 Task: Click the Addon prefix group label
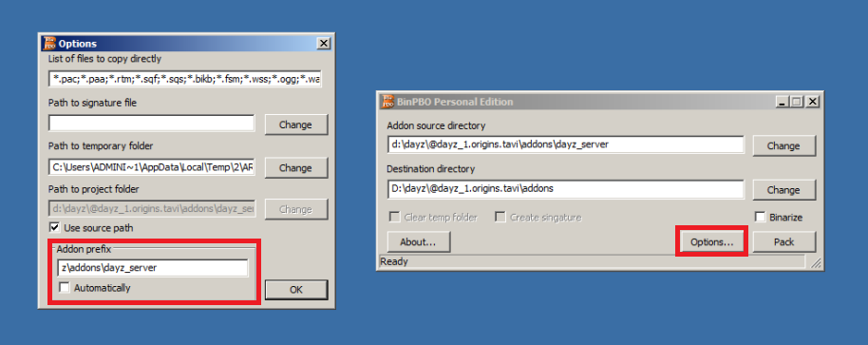coord(85,250)
